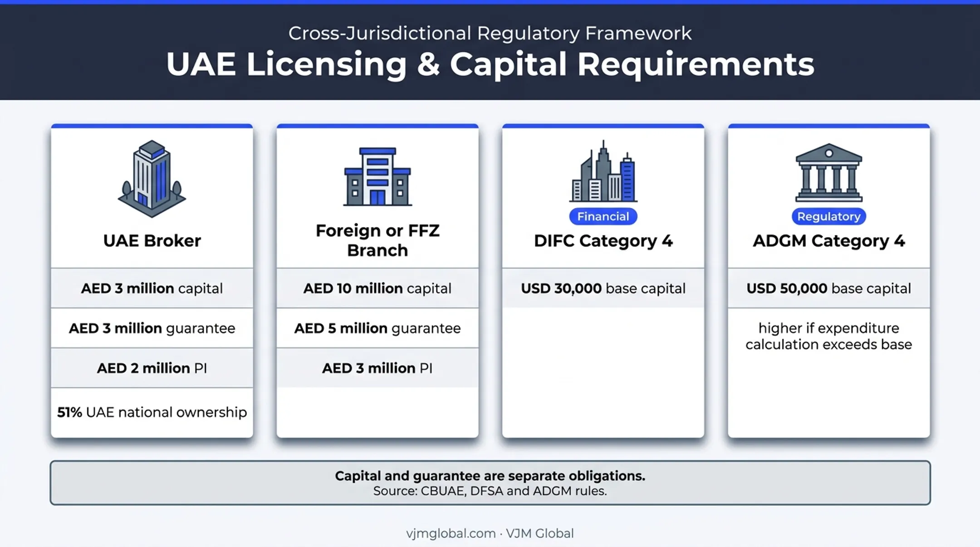The width and height of the screenshot is (980, 547).
Task: Select the AED 2 million PI row
Action: (x=152, y=368)
